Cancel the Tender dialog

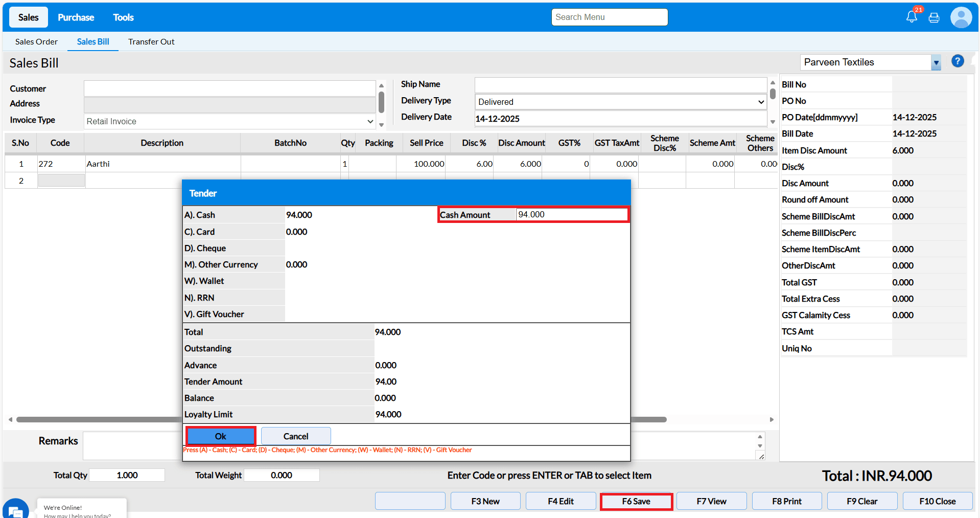296,436
